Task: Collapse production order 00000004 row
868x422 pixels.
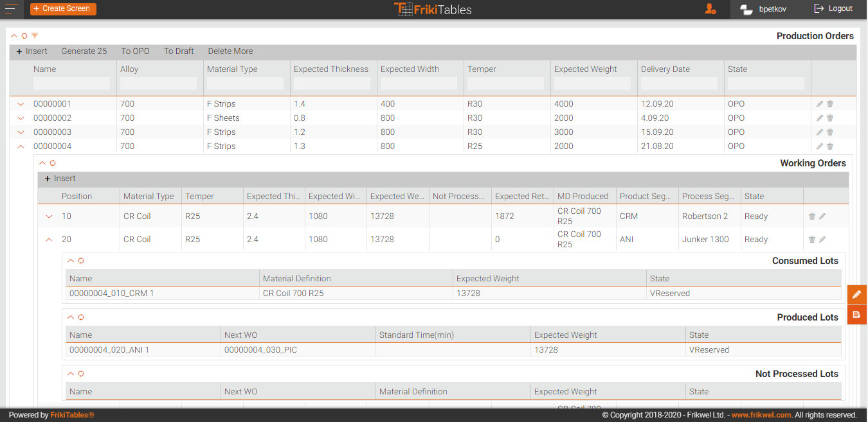Action: coord(21,146)
